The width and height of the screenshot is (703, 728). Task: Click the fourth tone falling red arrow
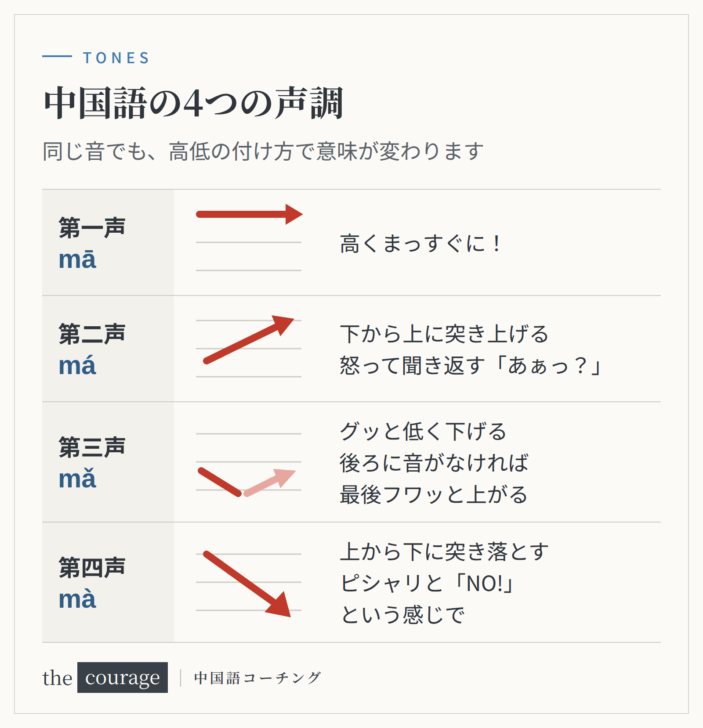coord(247,584)
